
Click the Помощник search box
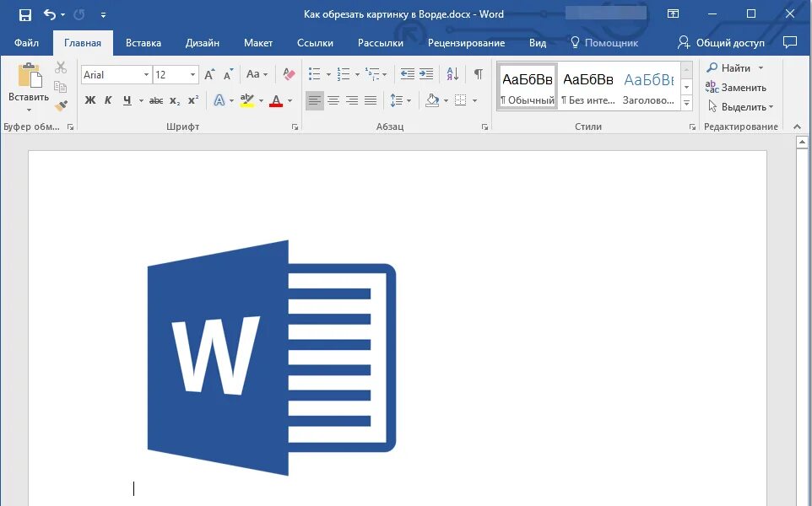click(604, 43)
